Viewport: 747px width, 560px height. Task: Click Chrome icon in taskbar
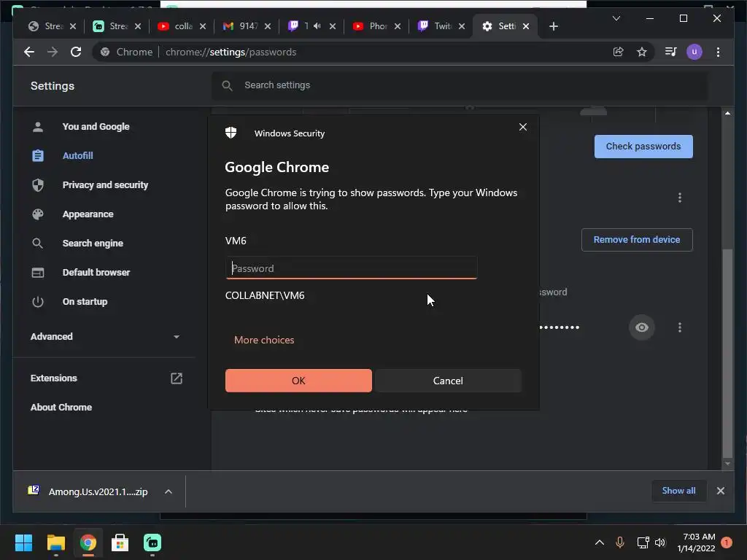pyautogui.click(x=88, y=542)
